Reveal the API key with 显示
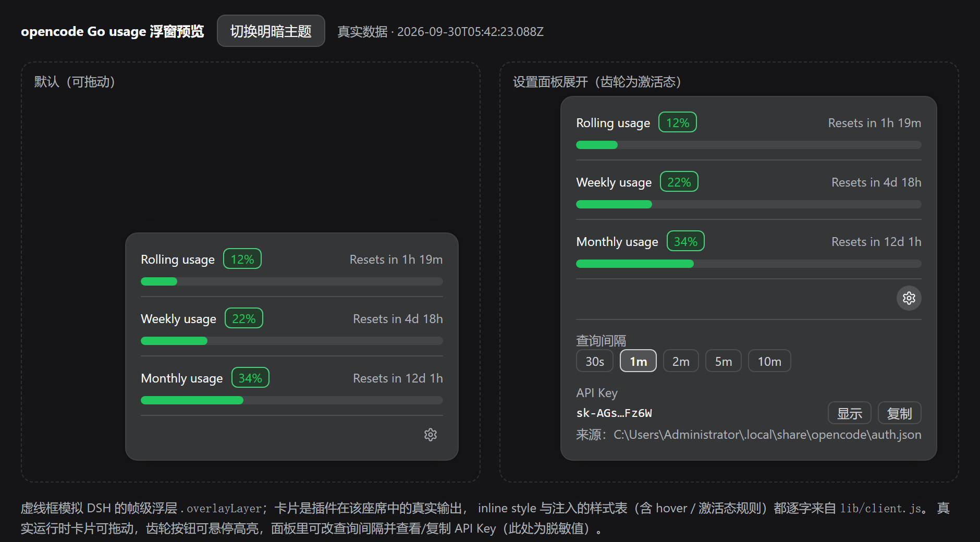Image resolution: width=980 pixels, height=542 pixels. [x=850, y=413]
